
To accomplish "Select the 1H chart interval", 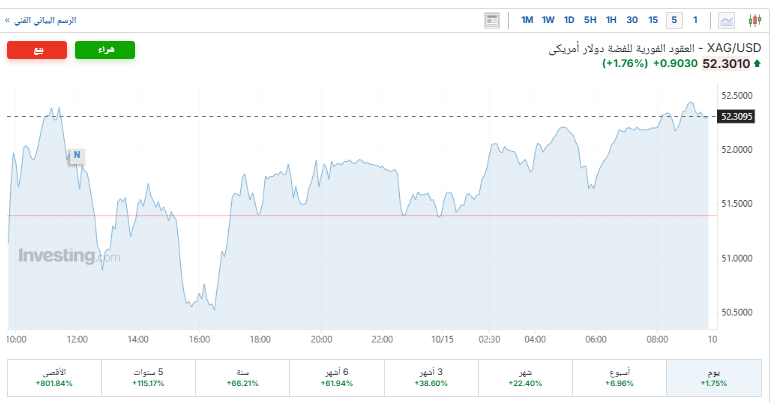I will point(611,20).
